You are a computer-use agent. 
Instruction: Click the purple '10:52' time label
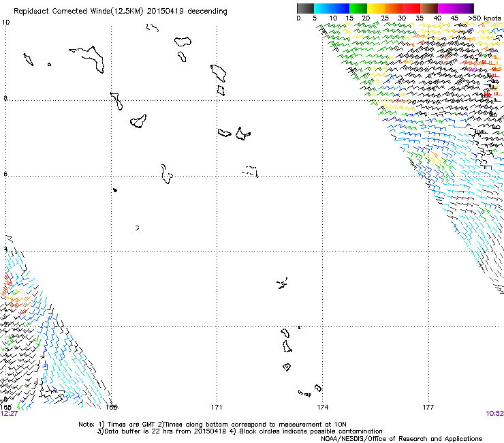494,414
